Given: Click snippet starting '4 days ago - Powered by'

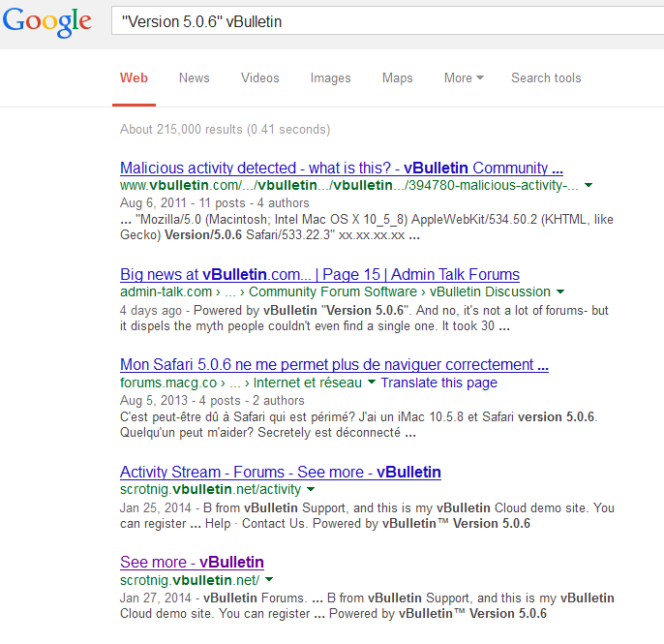Looking at the screenshot, I should pos(364,319).
